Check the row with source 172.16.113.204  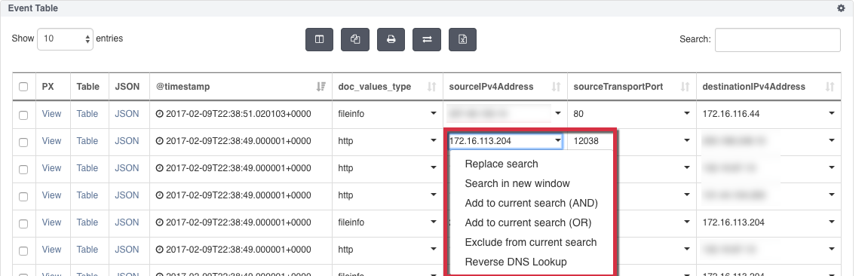(x=23, y=143)
